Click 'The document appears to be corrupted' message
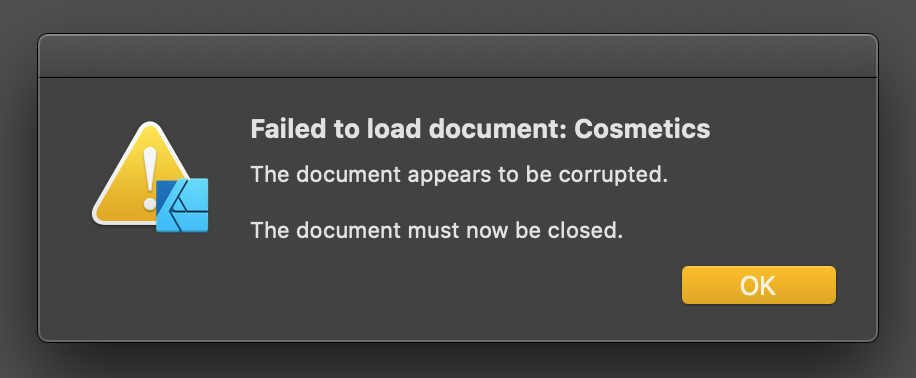916x378 pixels. coord(459,174)
